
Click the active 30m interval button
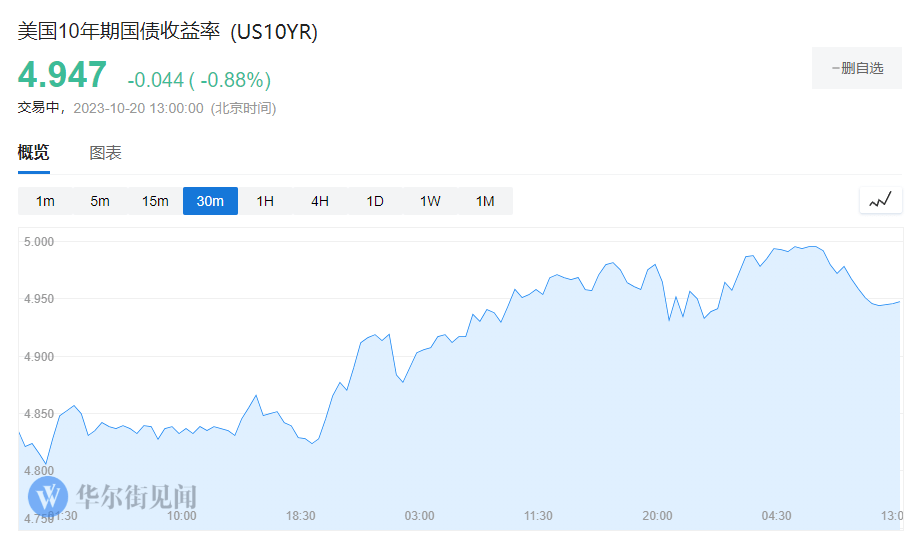pos(210,201)
